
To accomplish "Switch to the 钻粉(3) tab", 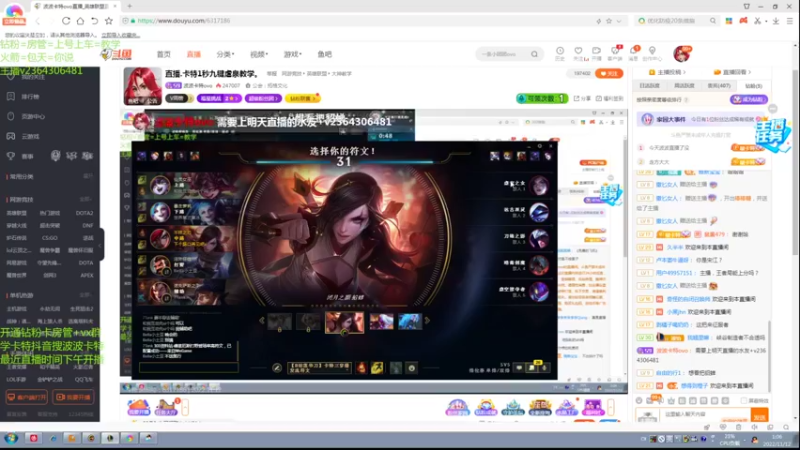I will (x=754, y=86).
